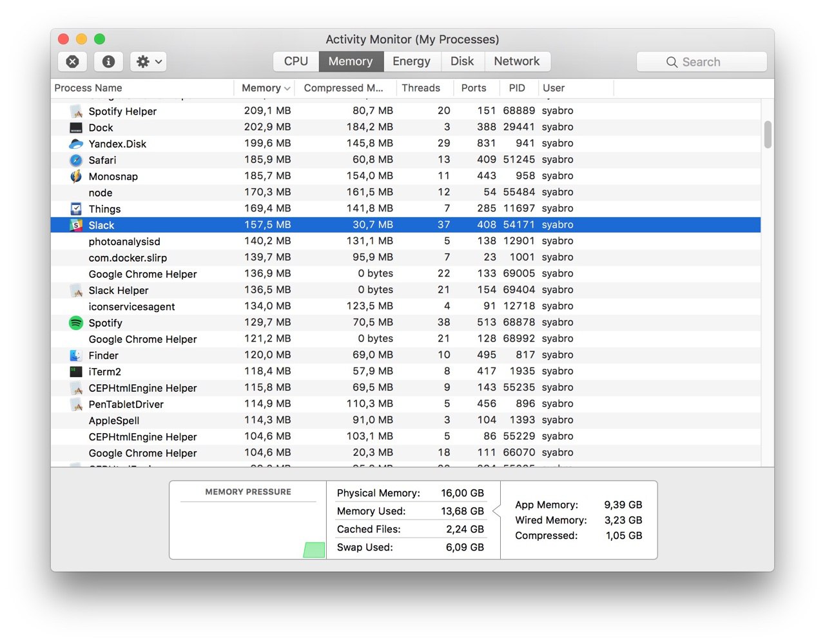Click the Yandex.Disk process icon
This screenshot has height=644, width=825.
coord(76,144)
